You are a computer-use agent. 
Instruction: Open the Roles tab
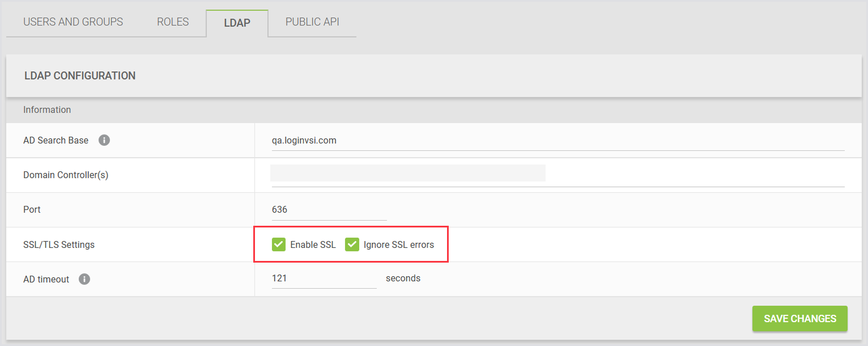(x=173, y=22)
